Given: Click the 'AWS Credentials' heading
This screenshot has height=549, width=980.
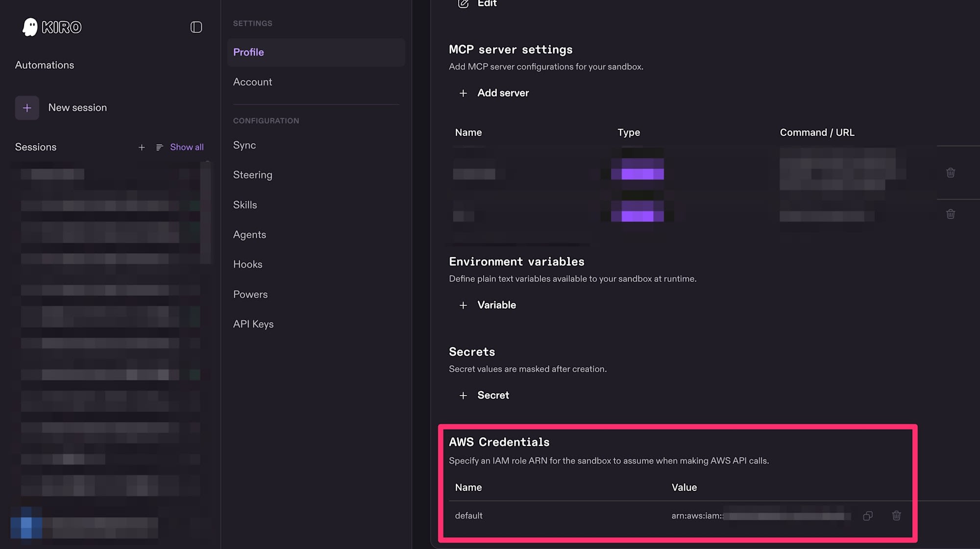Looking at the screenshot, I should [x=499, y=442].
